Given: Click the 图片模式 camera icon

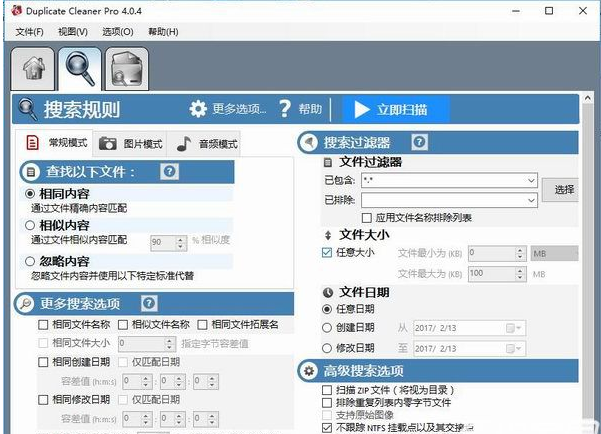Looking at the screenshot, I should [x=108, y=144].
